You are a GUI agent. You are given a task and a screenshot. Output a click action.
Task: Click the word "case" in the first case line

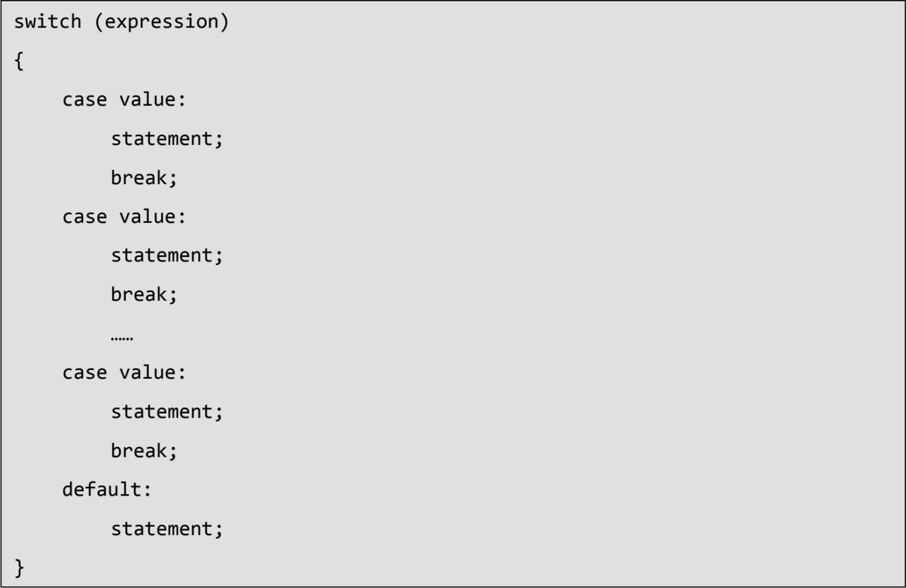tap(84, 100)
